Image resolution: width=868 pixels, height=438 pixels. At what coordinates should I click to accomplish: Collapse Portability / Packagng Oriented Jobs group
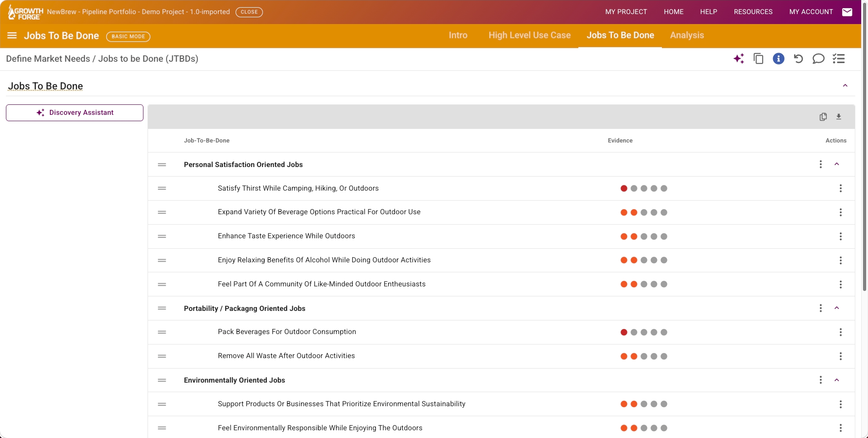point(837,308)
